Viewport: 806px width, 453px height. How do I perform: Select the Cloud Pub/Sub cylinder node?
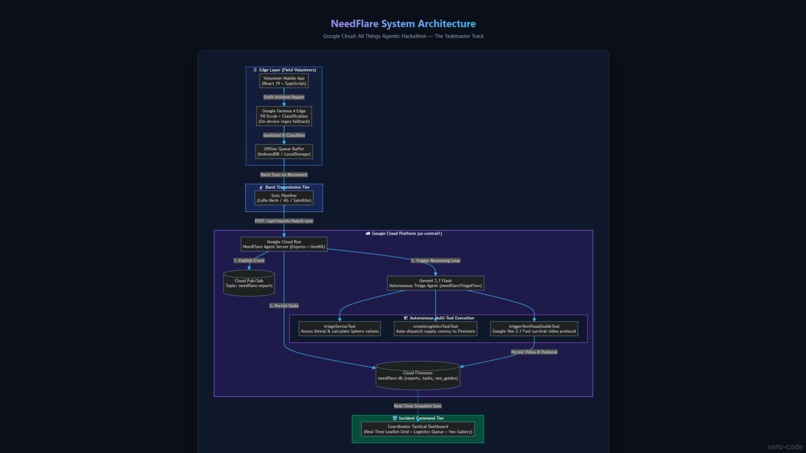coord(249,283)
